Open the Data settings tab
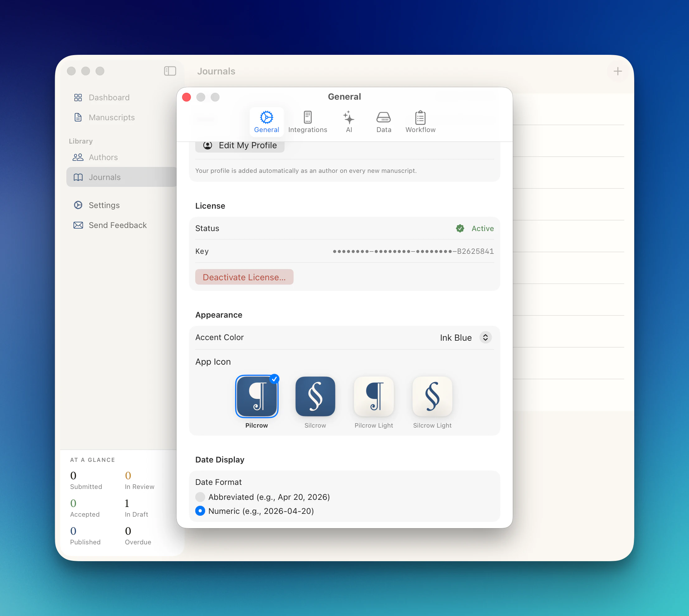This screenshot has width=689, height=616. [x=383, y=122]
